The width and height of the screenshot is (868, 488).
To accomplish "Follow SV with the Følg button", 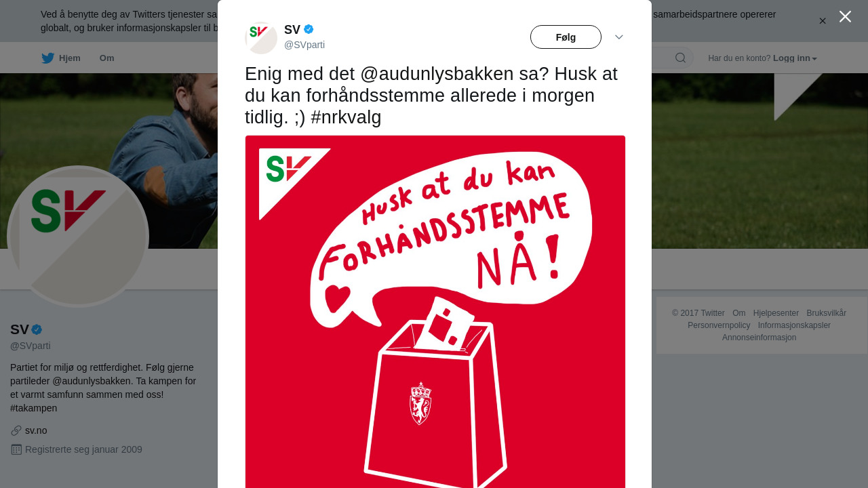I will (566, 37).
